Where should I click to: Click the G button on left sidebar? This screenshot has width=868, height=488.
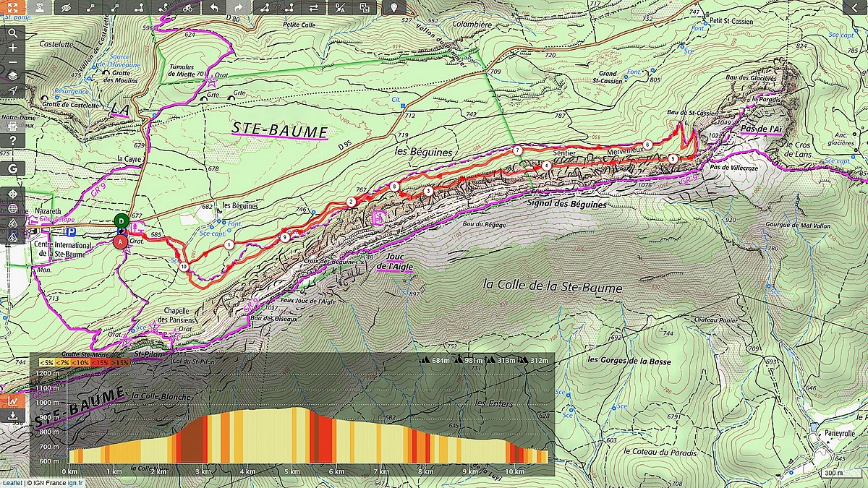pyautogui.click(x=12, y=168)
